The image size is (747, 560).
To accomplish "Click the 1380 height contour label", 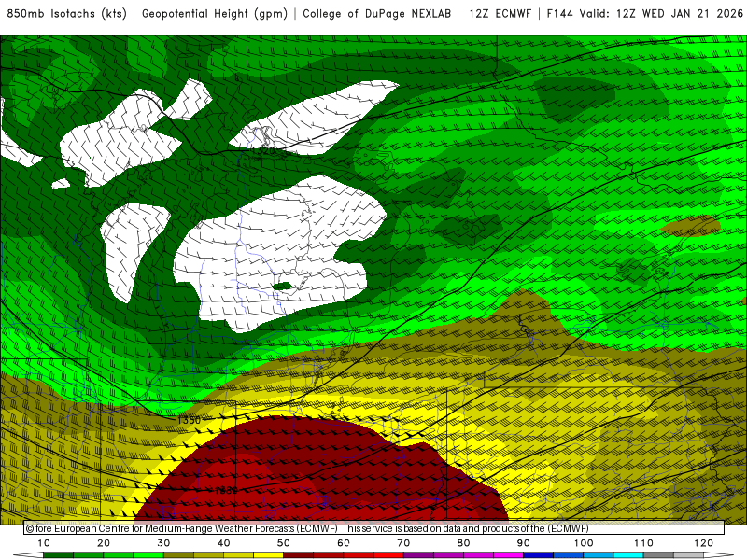I will 225,491.
